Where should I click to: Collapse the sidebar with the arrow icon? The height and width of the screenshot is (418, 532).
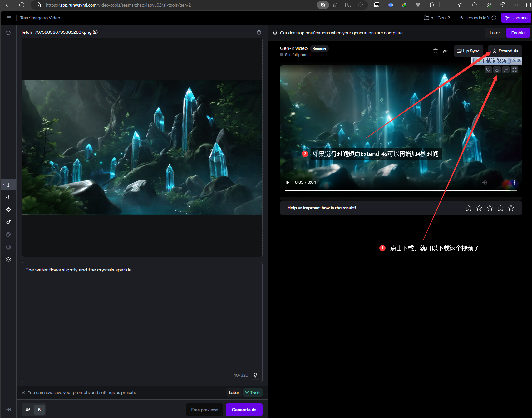point(8,410)
